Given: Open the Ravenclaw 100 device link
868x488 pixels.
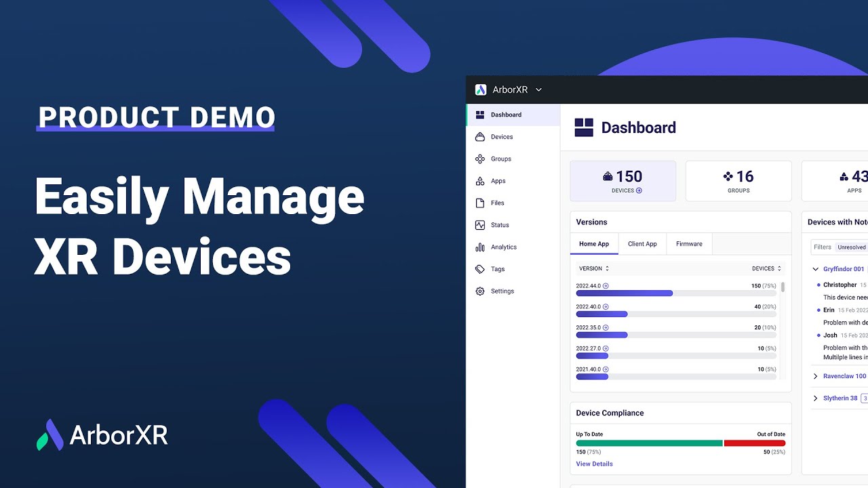Looking at the screenshot, I should pos(844,376).
